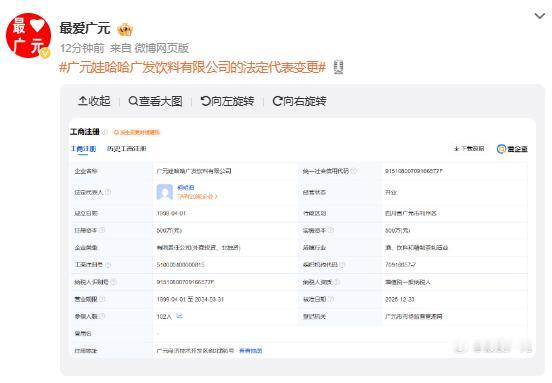The width and height of the screenshot is (552, 383).
Task: View the large image via 查看大图
Action: click(x=156, y=101)
